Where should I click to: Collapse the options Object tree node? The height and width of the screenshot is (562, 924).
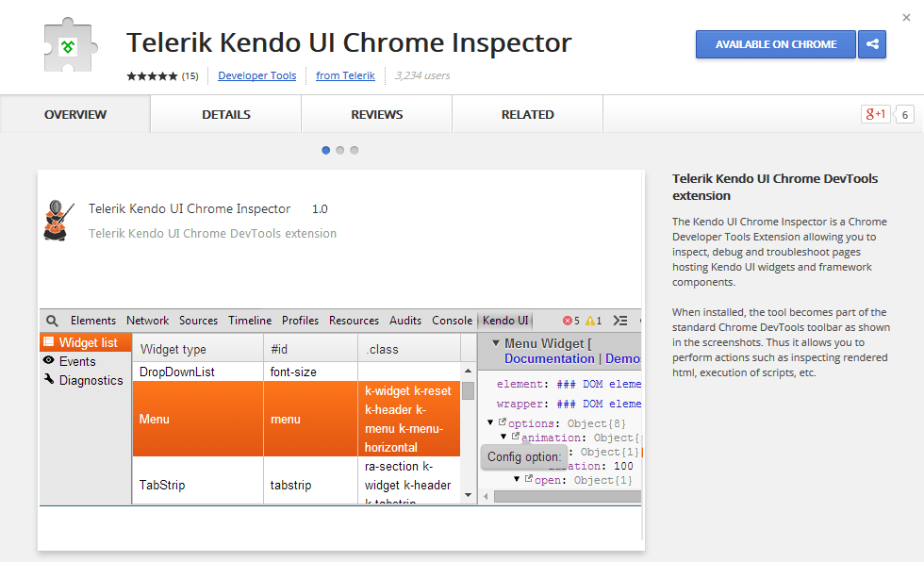[491, 422]
